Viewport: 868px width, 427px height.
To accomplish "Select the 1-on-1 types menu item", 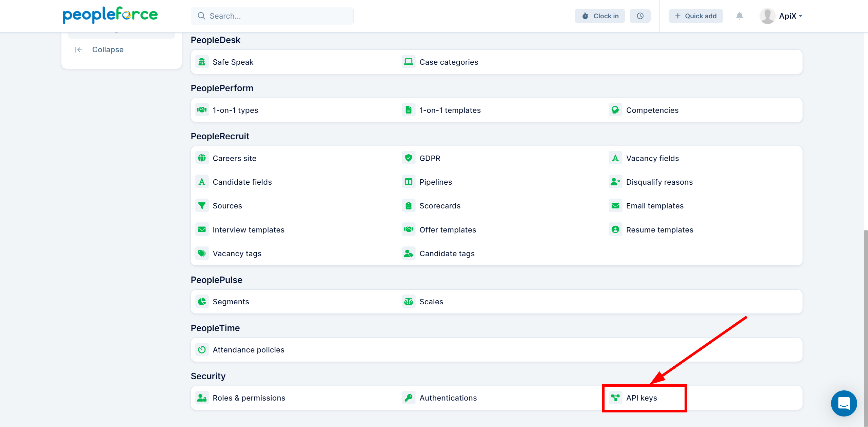I will pos(235,110).
